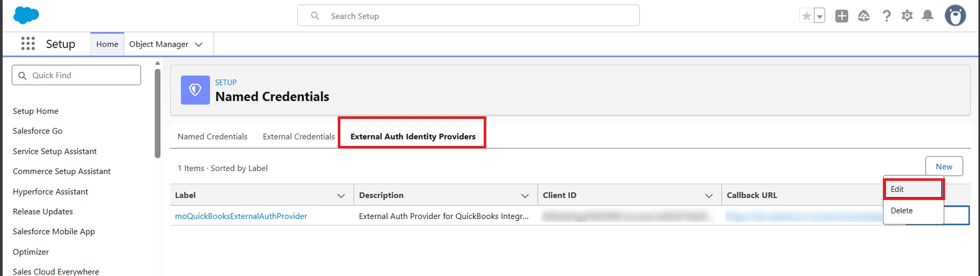Open the setup gear menu

coord(907,16)
